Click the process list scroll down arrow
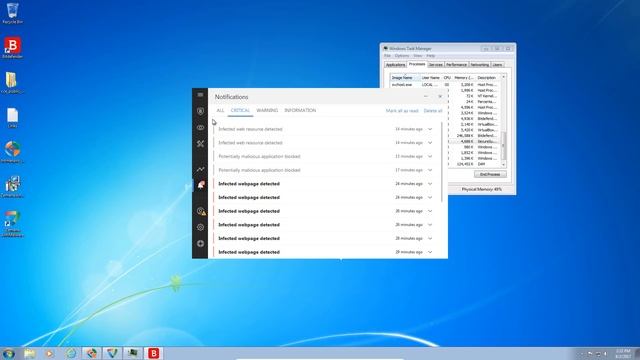The image size is (640, 360). click(x=504, y=164)
